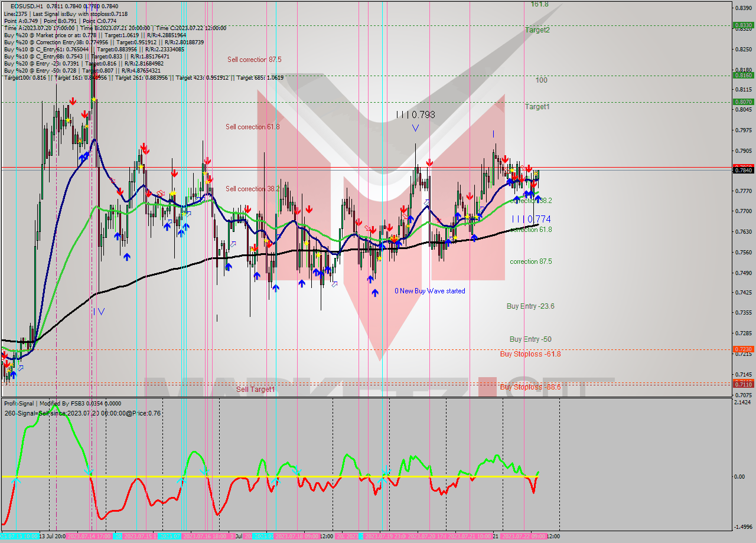
Task: Select the 'Buy Stoploss -88.6' label
Action: (530, 387)
